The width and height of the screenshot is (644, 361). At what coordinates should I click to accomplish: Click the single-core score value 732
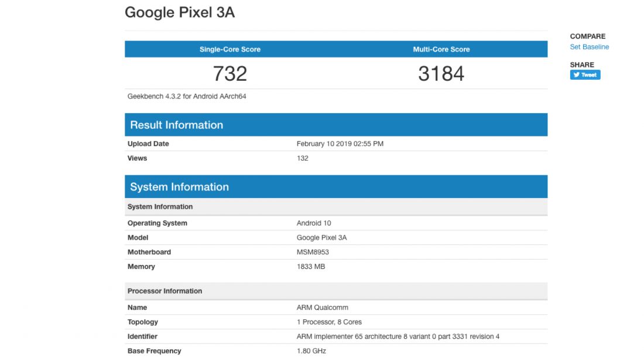230,74
